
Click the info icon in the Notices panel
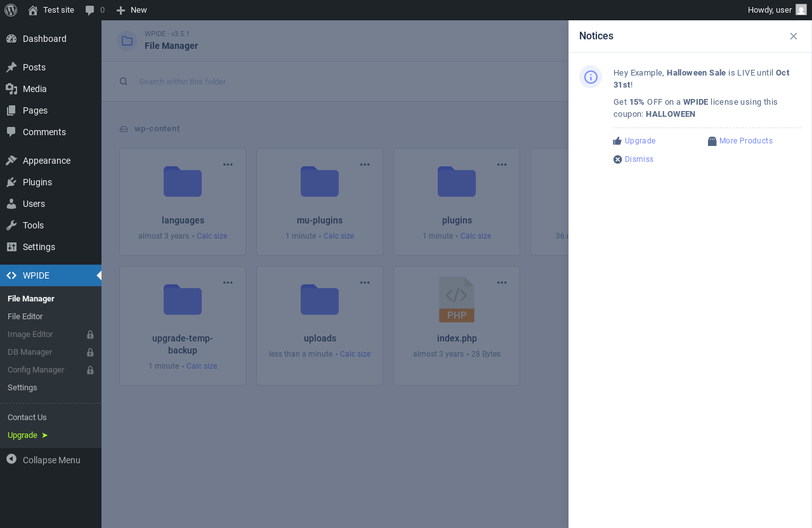pos(591,77)
